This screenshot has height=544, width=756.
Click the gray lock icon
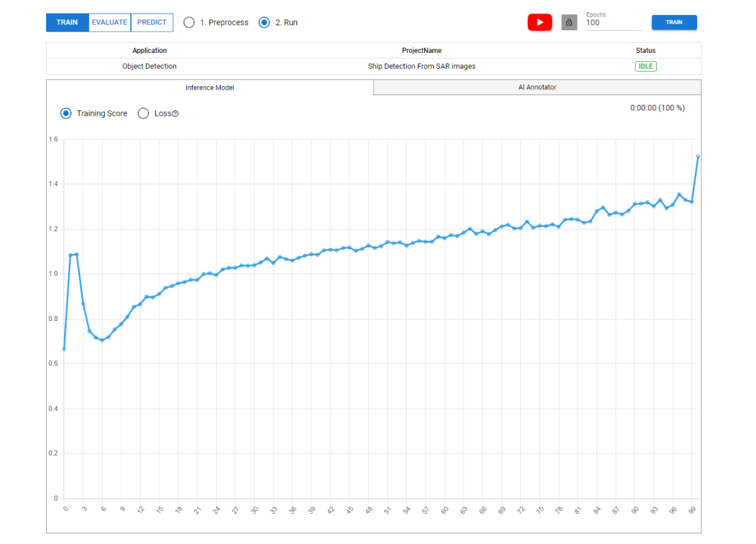(x=569, y=23)
